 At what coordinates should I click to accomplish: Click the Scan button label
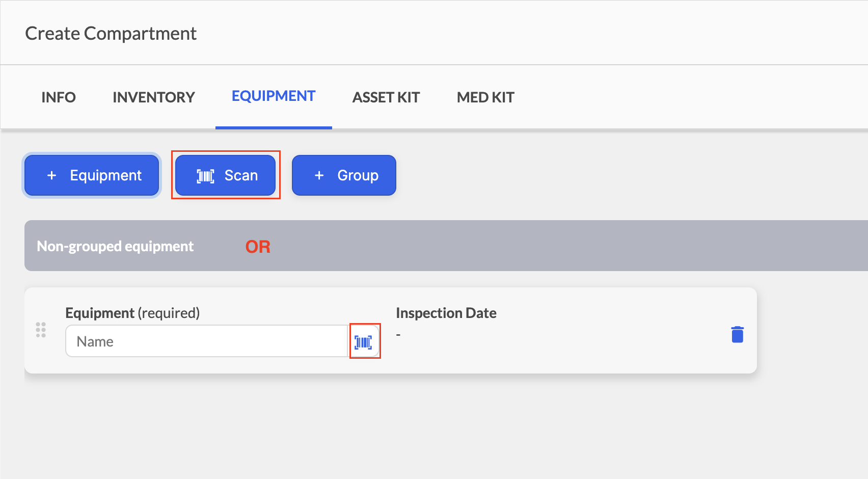tap(241, 175)
